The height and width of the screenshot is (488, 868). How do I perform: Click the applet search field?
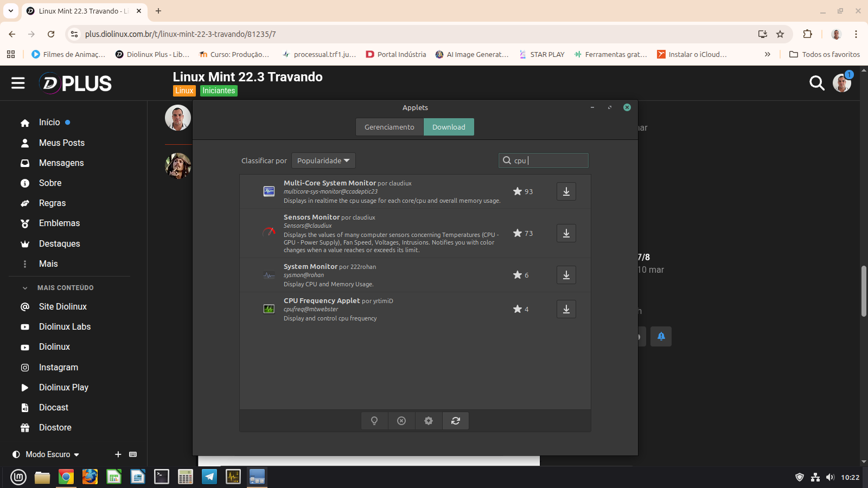pyautogui.click(x=548, y=160)
